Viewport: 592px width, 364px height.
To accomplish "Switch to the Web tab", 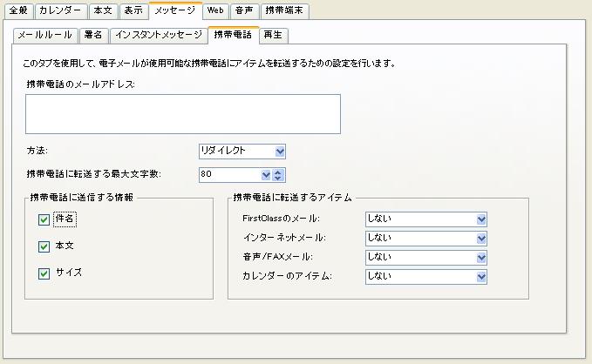I will (x=215, y=10).
